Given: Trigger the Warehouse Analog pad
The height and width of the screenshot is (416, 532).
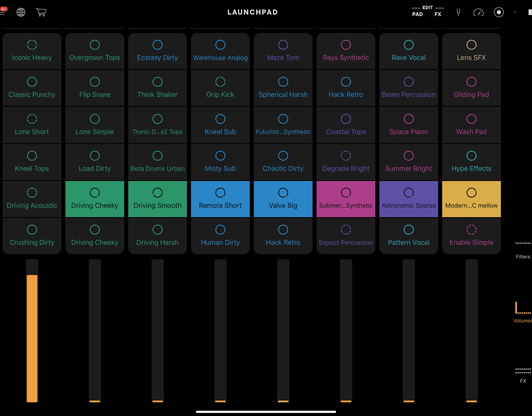Looking at the screenshot, I should (x=220, y=51).
